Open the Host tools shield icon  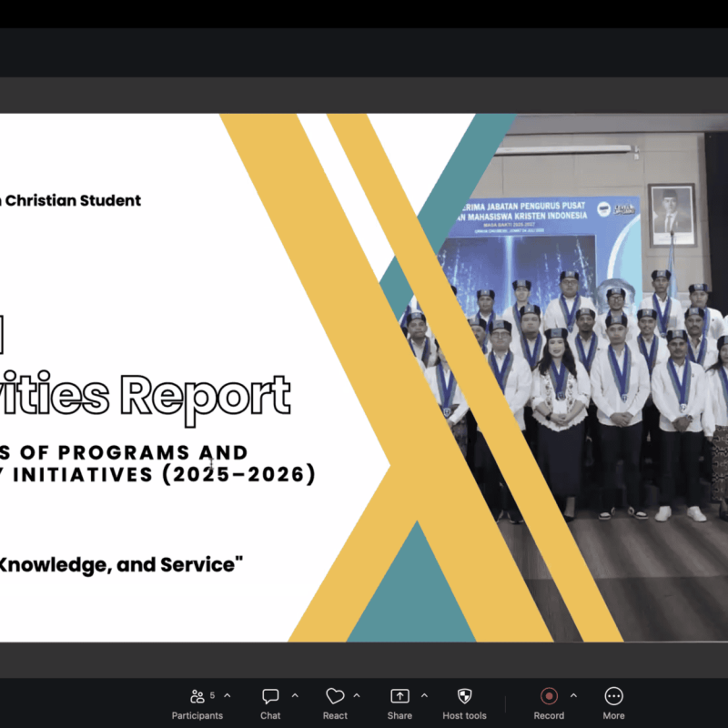click(x=464, y=696)
